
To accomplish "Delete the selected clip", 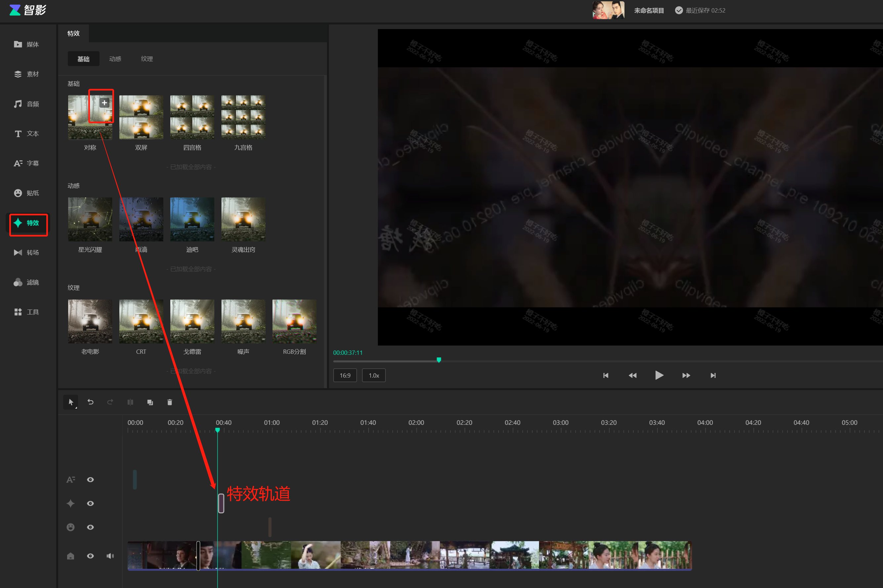I will click(170, 402).
